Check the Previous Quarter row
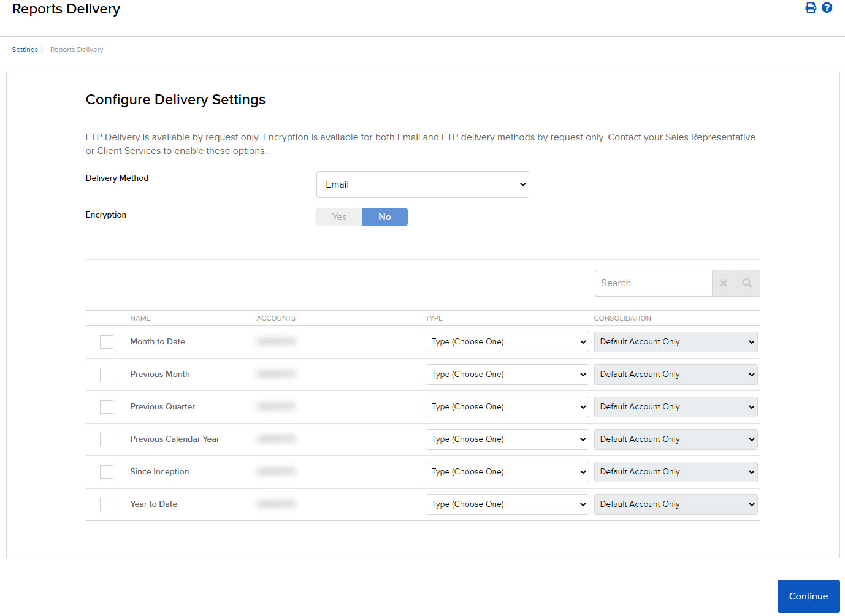Image resolution: width=845 pixels, height=616 pixels. (x=106, y=406)
